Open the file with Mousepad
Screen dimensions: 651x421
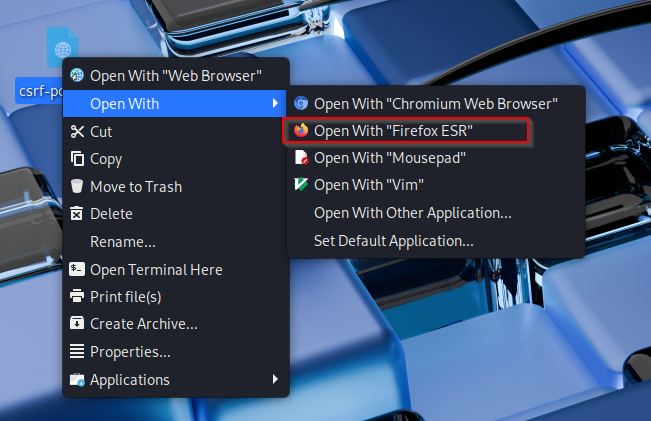436,158
